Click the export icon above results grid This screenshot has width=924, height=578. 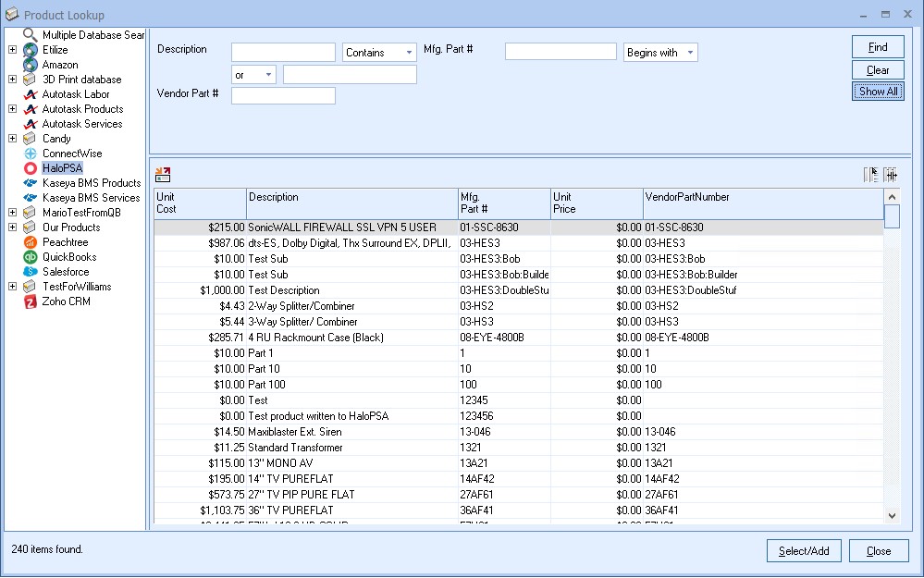coord(164,174)
